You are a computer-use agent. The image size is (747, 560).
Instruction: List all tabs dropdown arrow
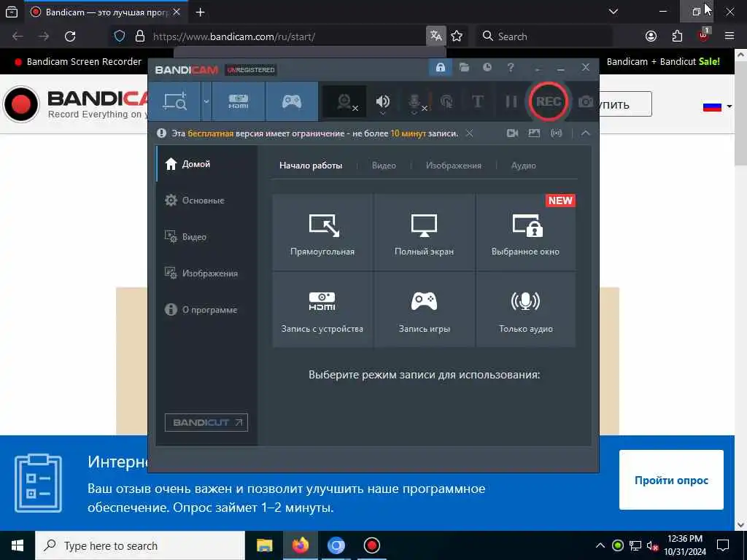(x=614, y=12)
